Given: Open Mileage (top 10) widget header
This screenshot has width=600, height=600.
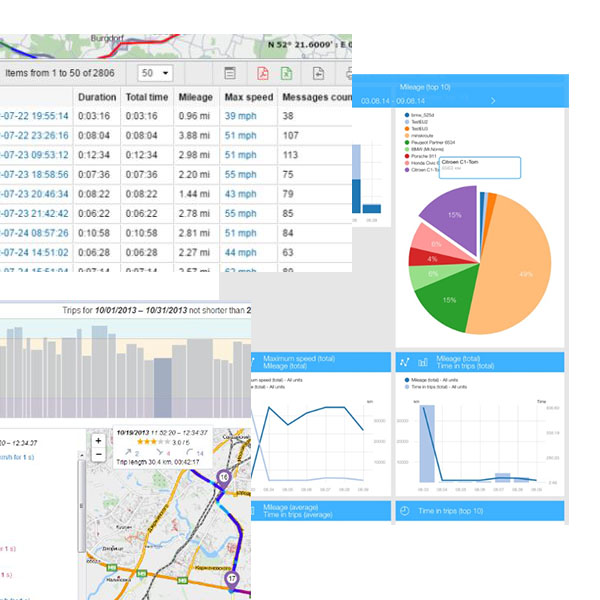Looking at the screenshot, I should point(425,87).
